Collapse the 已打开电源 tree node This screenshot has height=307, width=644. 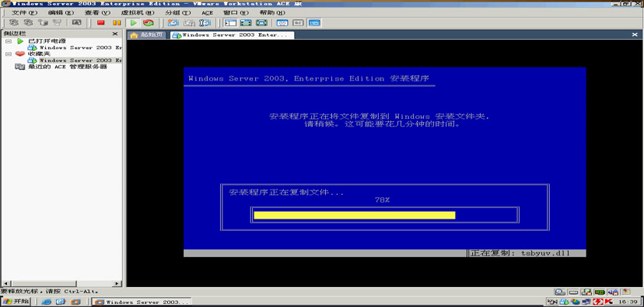(8, 41)
